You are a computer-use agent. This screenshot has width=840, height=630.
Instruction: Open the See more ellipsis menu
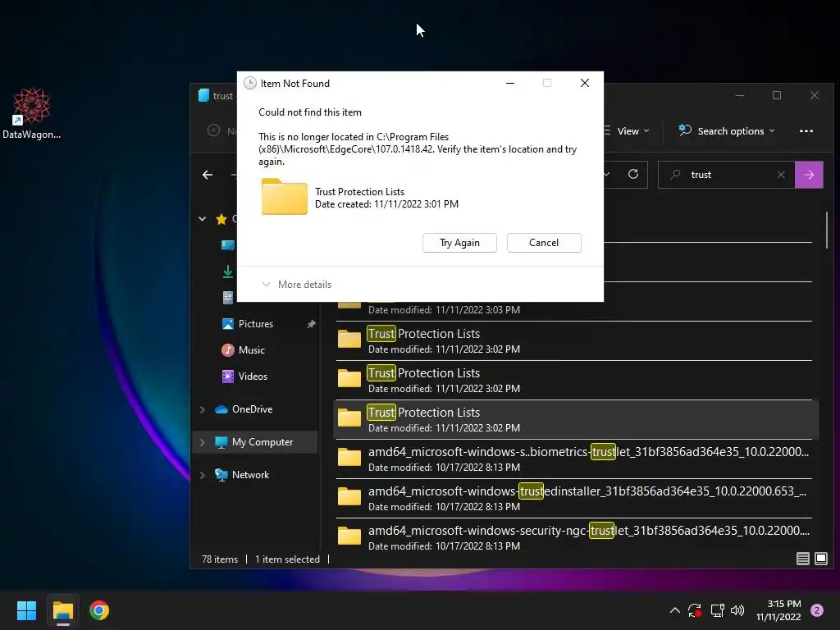coord(806,131)
